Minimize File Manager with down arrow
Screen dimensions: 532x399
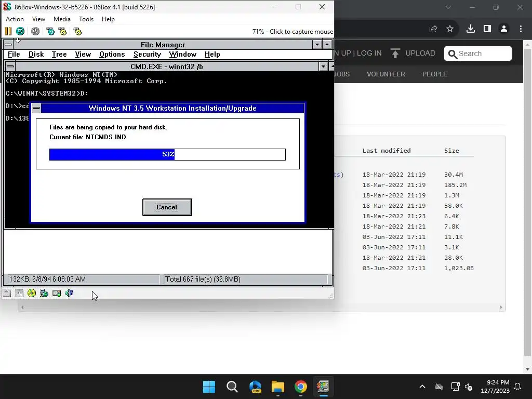(317, 45)
